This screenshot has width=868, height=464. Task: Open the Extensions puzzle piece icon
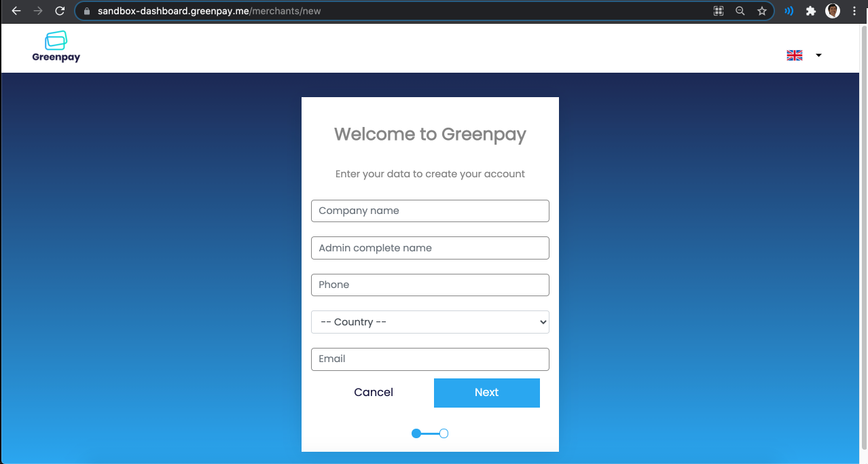[810, 11]
